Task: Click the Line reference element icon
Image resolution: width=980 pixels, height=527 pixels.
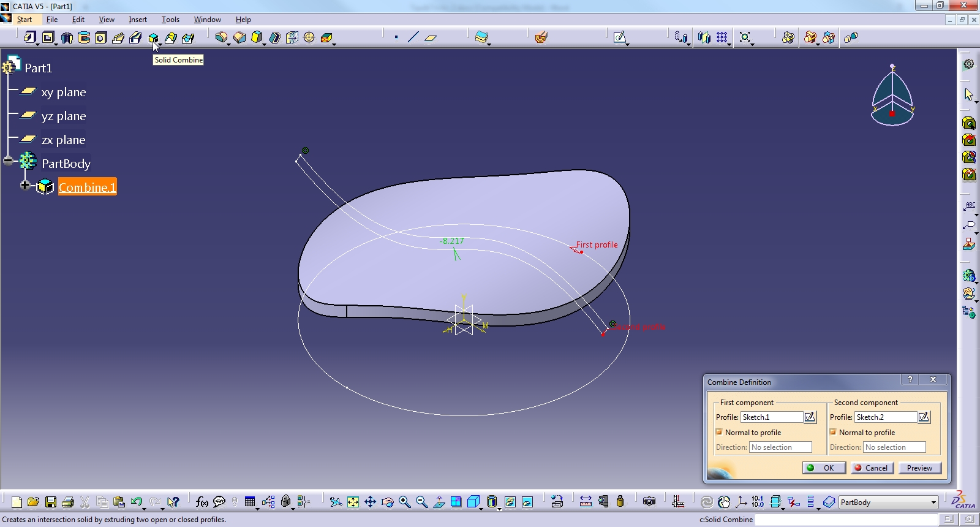Action: (413, 37)
